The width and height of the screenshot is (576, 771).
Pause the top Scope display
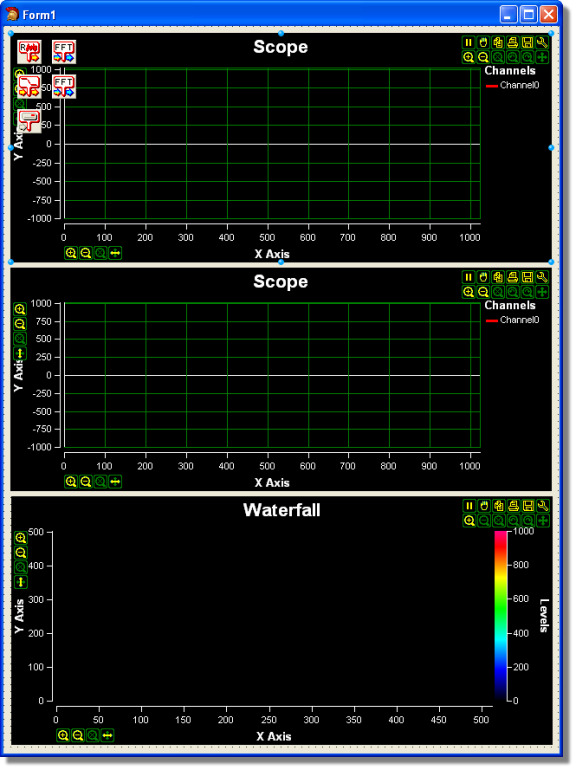click(x=469, y=43)
